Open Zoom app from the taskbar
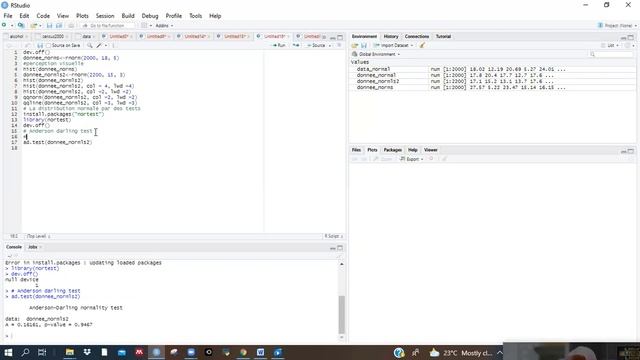Viewport: 640px width, 360px height. coord(191,352)
